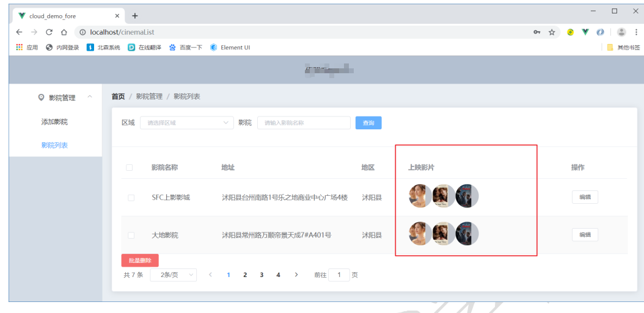Click the 共 7 条 total count text

tap(133, 275)
